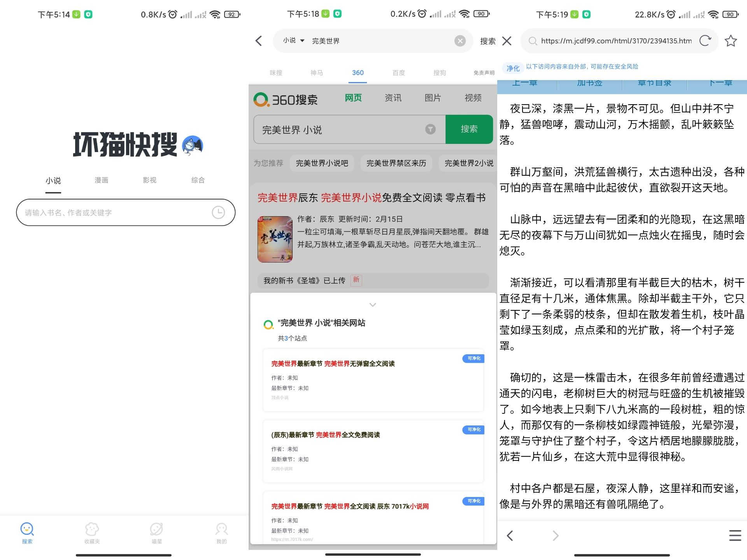Tap the 完美世界 book cover thumbnail

click(275, 239)
